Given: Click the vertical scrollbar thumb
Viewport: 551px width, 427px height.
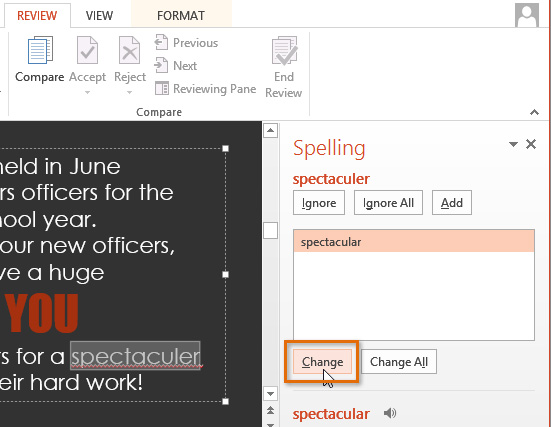Looking at the screenshot, I should click(270, 231).
